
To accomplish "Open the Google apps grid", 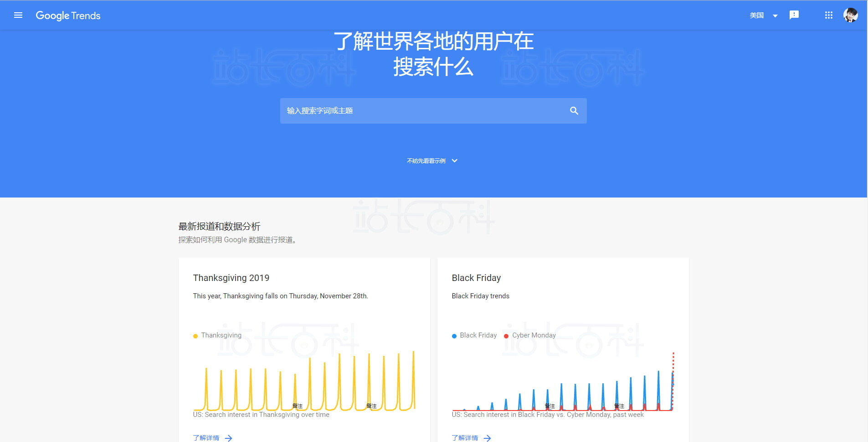I will [829, 15].
